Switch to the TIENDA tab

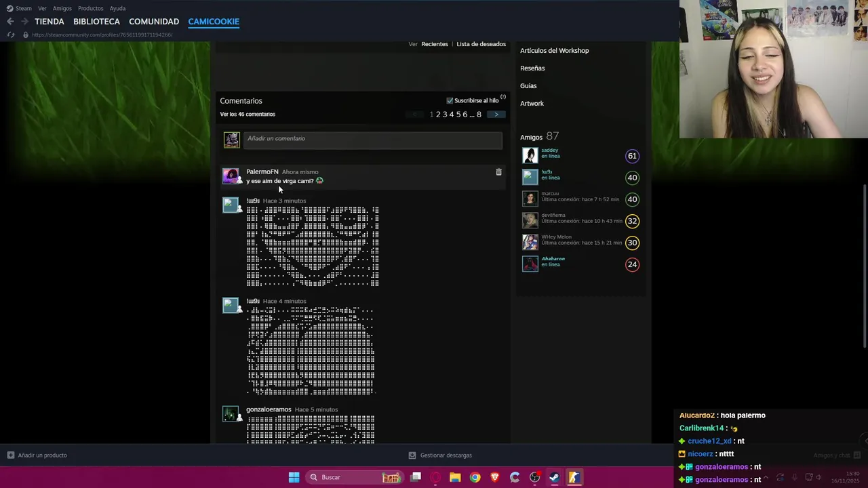(50, 22)
